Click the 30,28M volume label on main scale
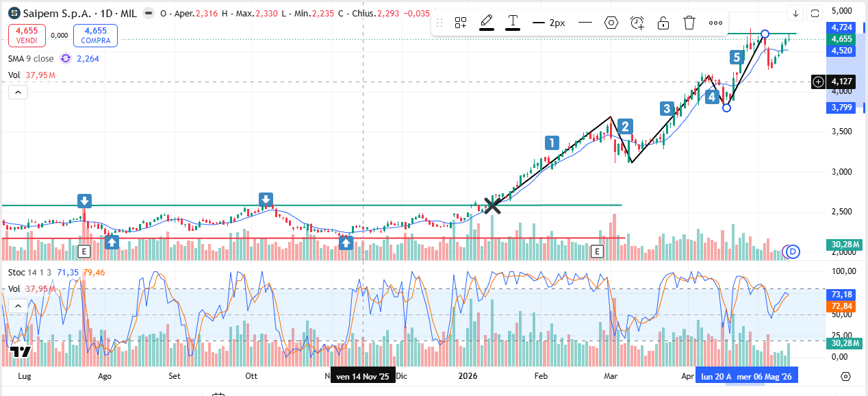The width and height of the screenshot is (868, 396). coord(845,245)
